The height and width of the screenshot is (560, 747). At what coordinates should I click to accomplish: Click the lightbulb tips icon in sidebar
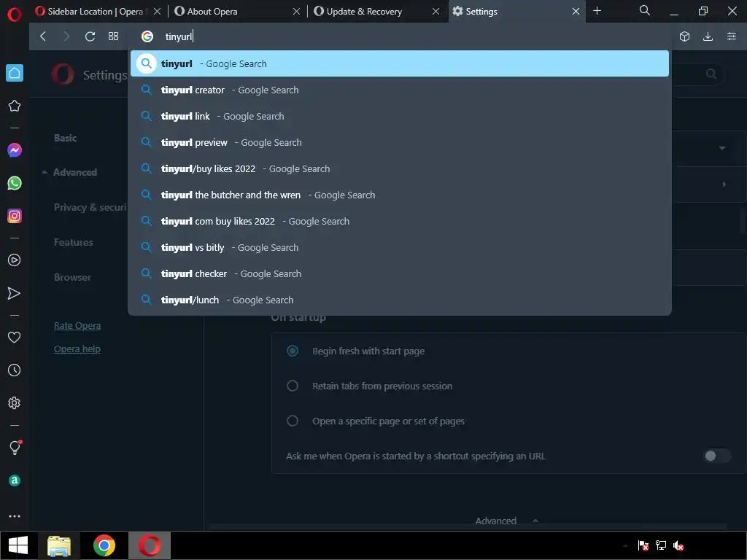(15, 447)
